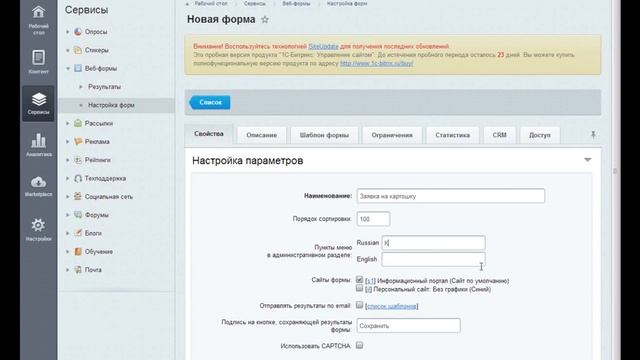Click the save button caption field
Viewport: 640px width, 360px height.
pos(409,325)
